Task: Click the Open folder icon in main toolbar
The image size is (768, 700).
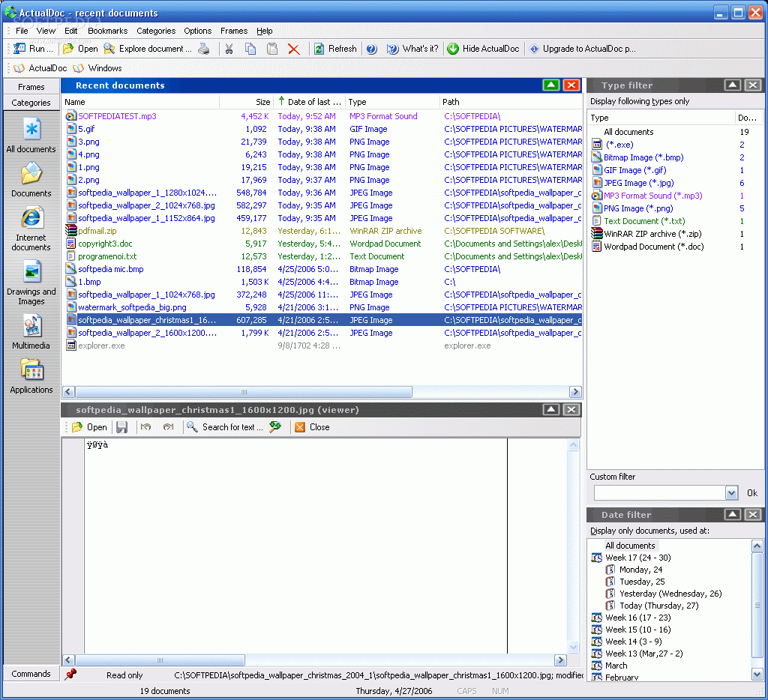Action: point(68,49)
